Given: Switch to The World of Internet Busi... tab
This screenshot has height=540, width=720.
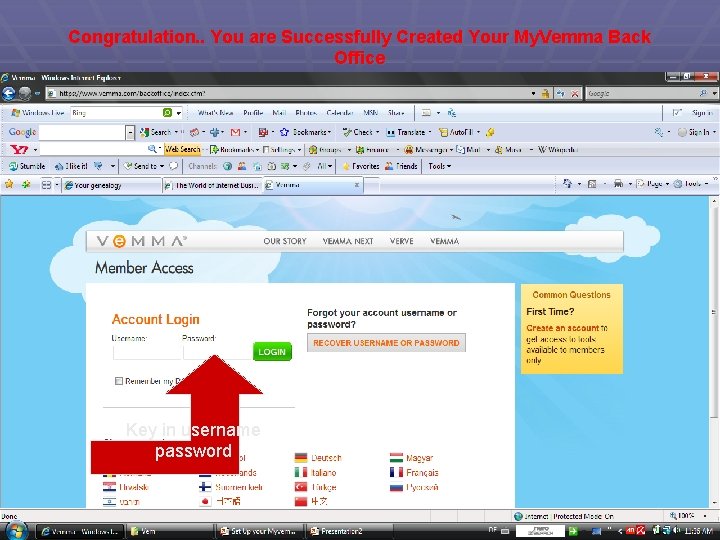Looking at the screenshot, I should point(212,186).
